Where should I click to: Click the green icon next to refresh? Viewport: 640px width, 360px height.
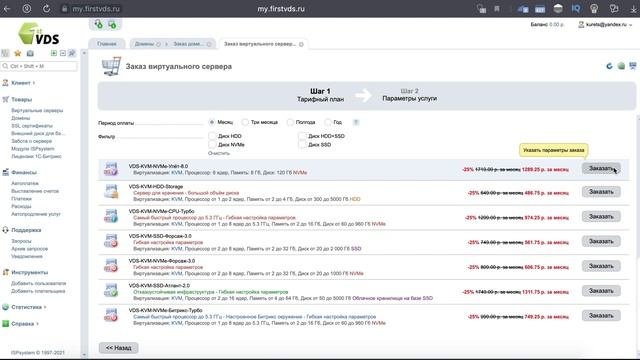(x=621, y=66)
